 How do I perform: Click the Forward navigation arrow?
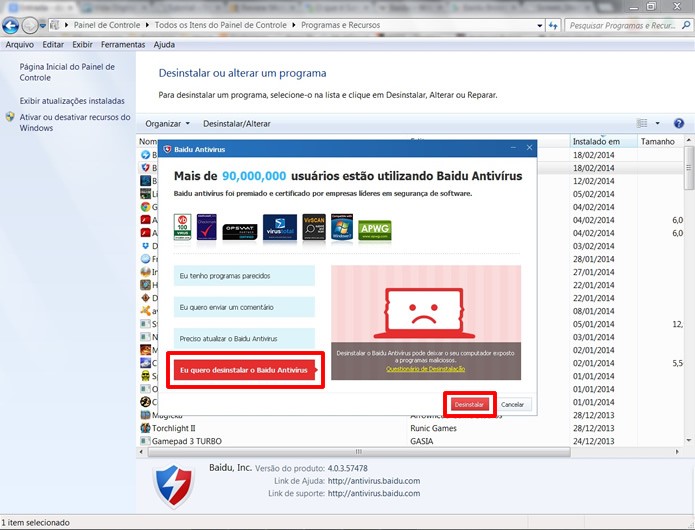pyautogui.click(x=29, y=26)
